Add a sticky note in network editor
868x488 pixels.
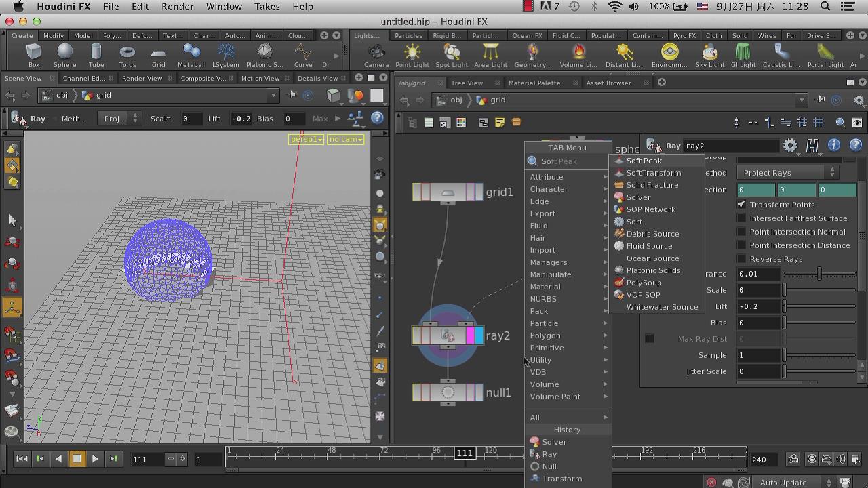[500, 123]
